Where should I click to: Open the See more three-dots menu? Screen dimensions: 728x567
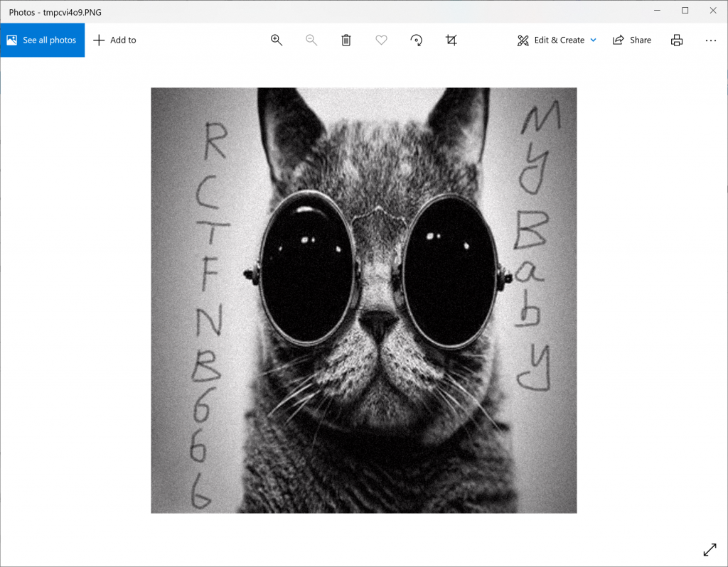click(711, 40)
